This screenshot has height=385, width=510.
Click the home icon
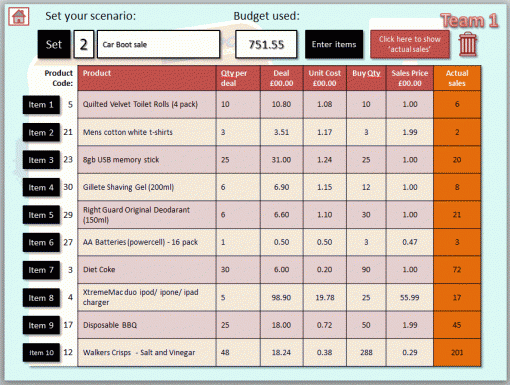[x=19, y=16]
